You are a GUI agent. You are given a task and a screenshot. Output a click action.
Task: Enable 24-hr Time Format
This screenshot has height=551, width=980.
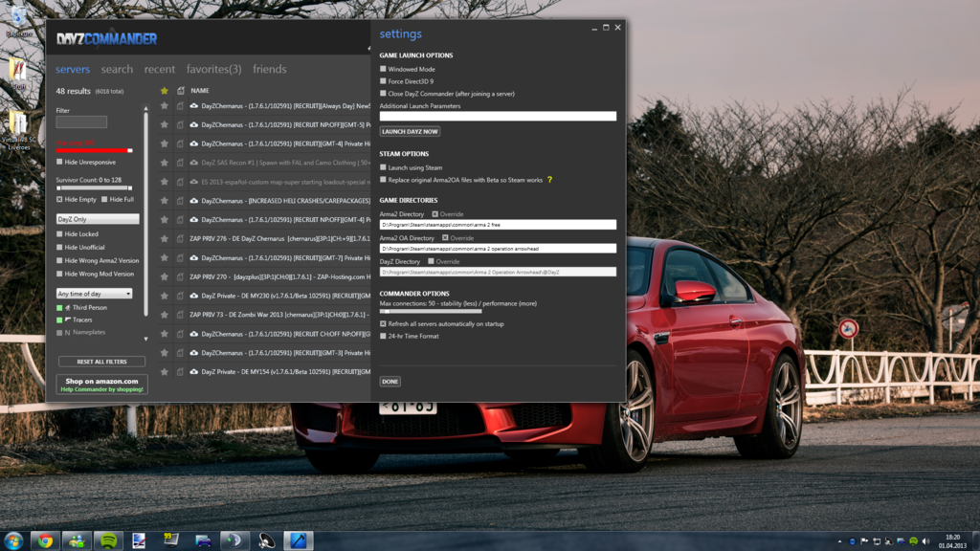pyautogui.click(x=383, y=336)
